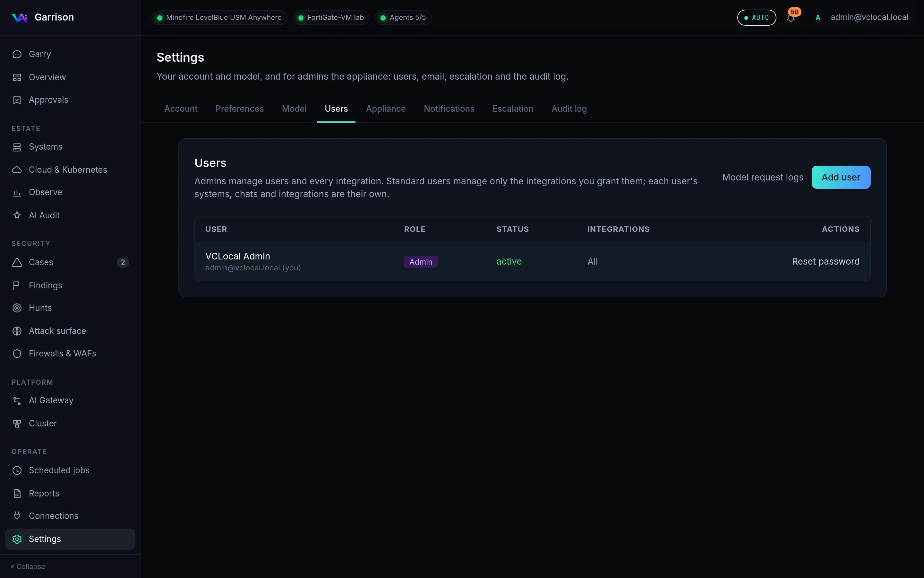Toggle the AUTO mode pill

(757, 18)
